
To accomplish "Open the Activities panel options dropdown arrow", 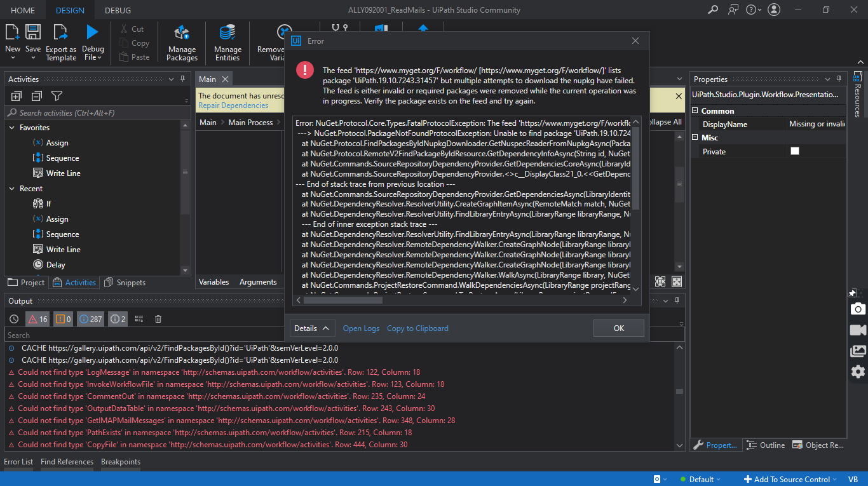I will coord(172,79).
